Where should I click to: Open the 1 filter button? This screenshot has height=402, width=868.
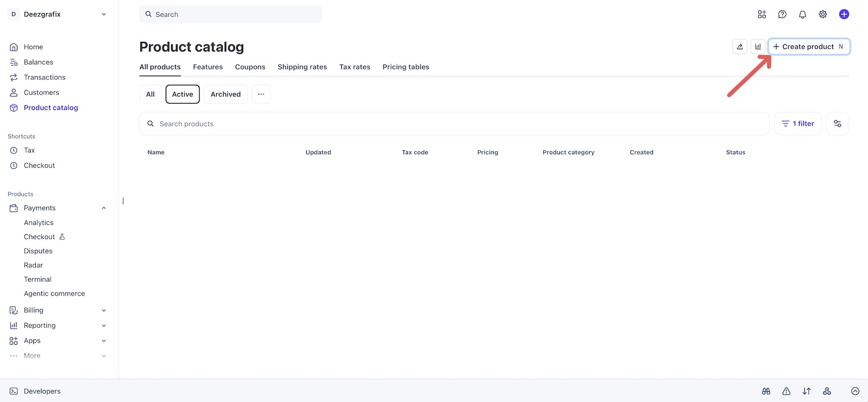pos(798,124)
